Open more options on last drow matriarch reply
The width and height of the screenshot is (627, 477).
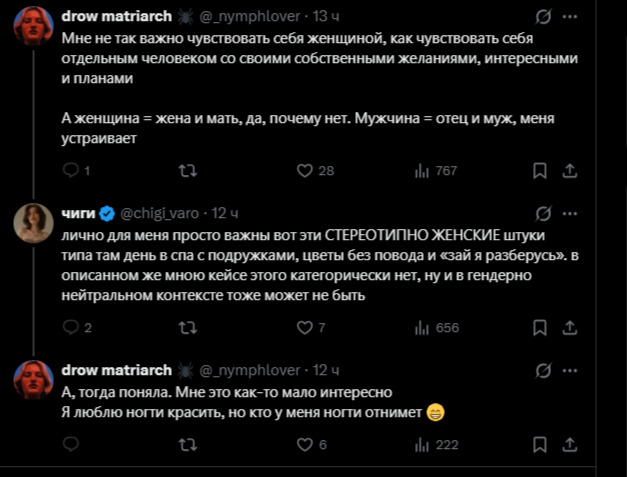(x=571, y=370)
